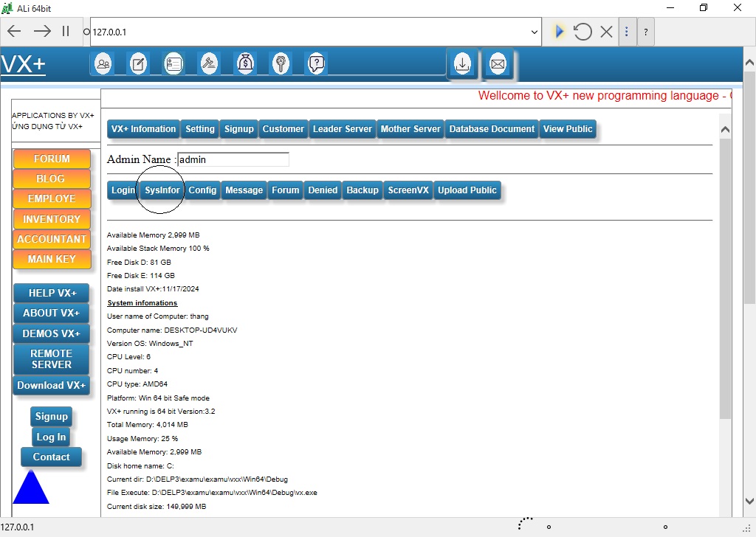
Task: Open the question bubble help icon
Action: coord(316,63)
